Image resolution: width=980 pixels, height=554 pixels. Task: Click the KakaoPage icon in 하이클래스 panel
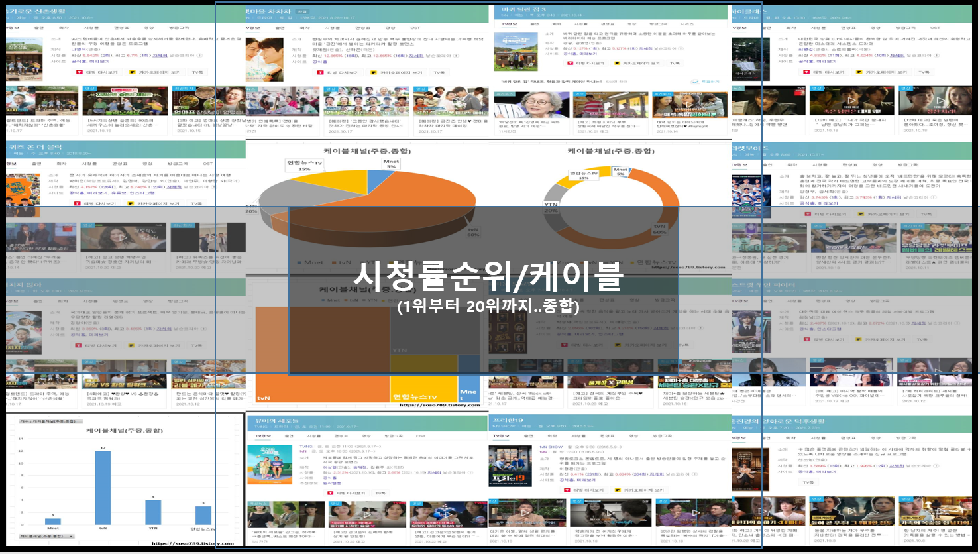pos(859,72)
